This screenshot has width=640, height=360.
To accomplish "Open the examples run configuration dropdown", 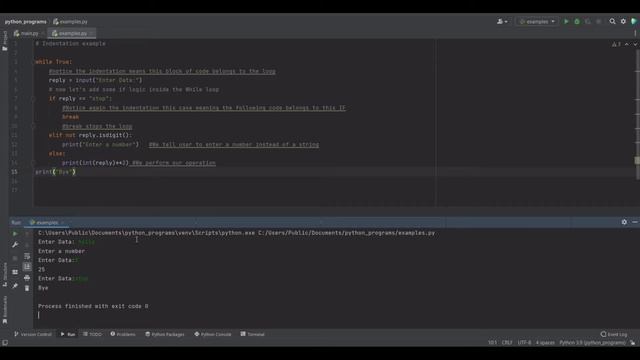I will point(537,21).
